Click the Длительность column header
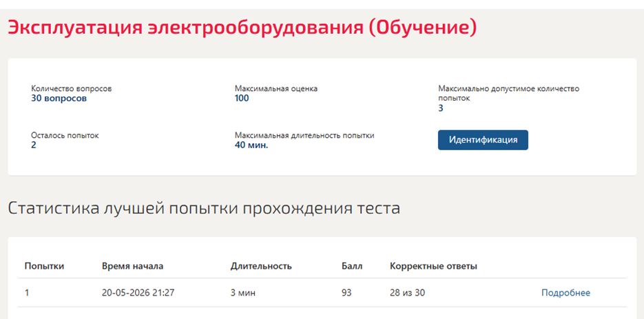 point(261,266)
